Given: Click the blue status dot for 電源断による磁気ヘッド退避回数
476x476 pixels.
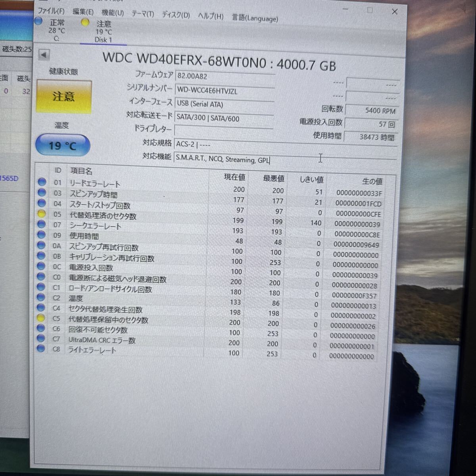Looking at the screenshot, I should (41, 276).
